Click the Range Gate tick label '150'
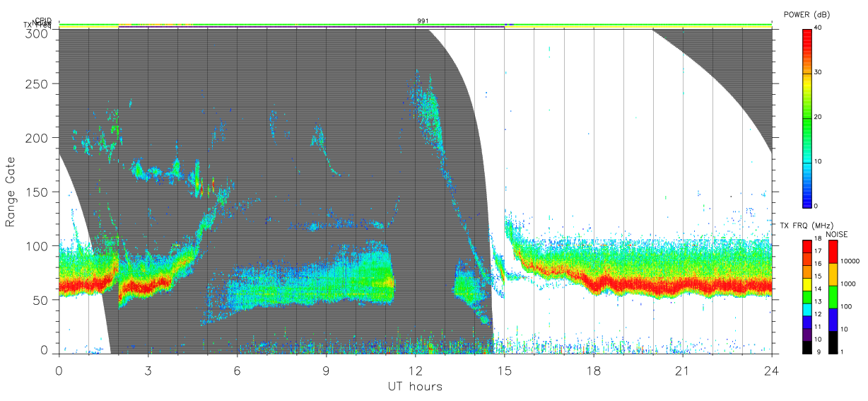Viewport: 868px width, 401px height. point(38,192)
